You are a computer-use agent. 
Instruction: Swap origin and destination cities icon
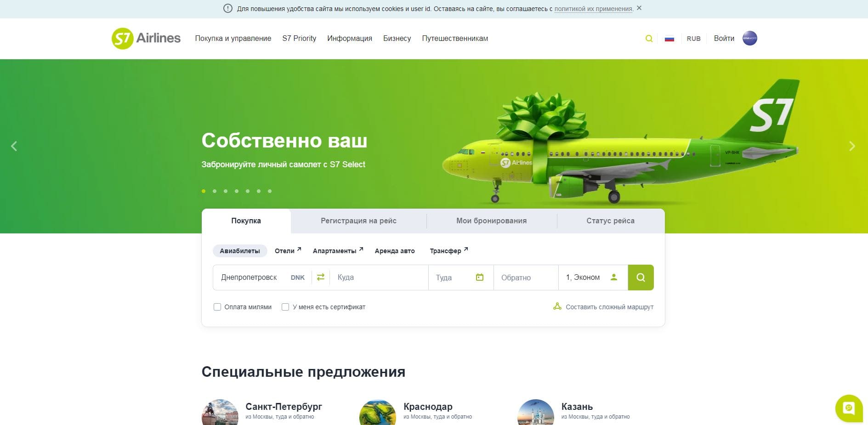(x=321, y=277)
